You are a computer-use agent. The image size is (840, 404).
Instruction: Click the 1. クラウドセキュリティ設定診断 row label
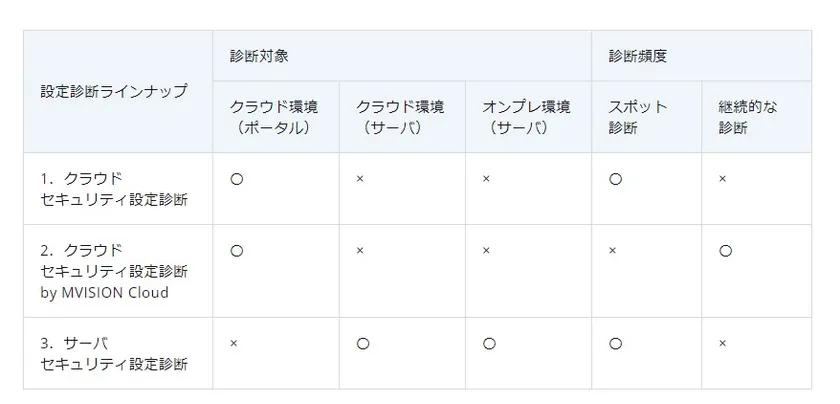114,188
